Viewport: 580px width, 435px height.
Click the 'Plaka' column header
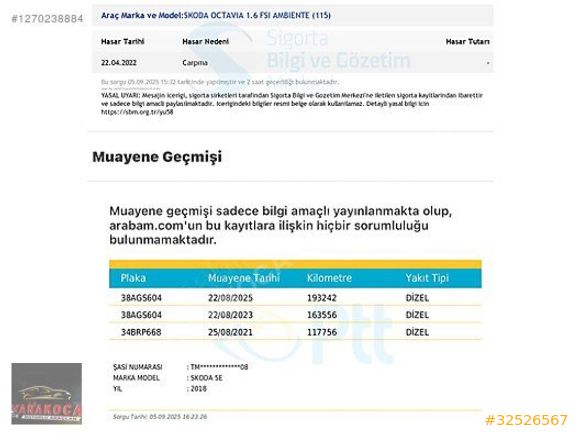tap(133, 278)
